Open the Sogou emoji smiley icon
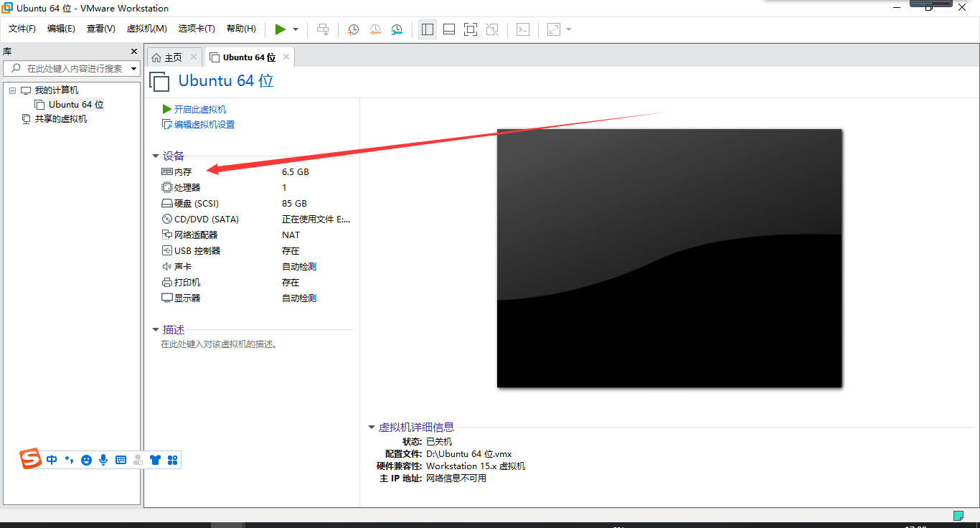Viewport: 980px width, 528px height. click(x=86, y=460)
